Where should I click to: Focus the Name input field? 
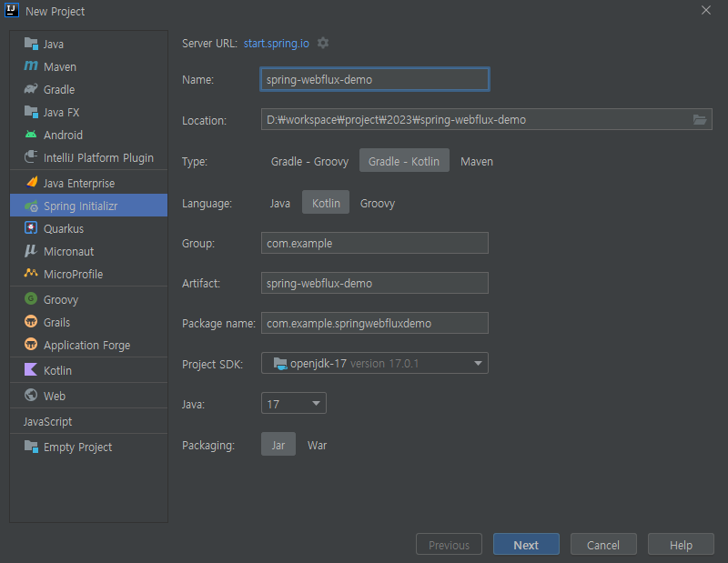click(x=375, y=79)
